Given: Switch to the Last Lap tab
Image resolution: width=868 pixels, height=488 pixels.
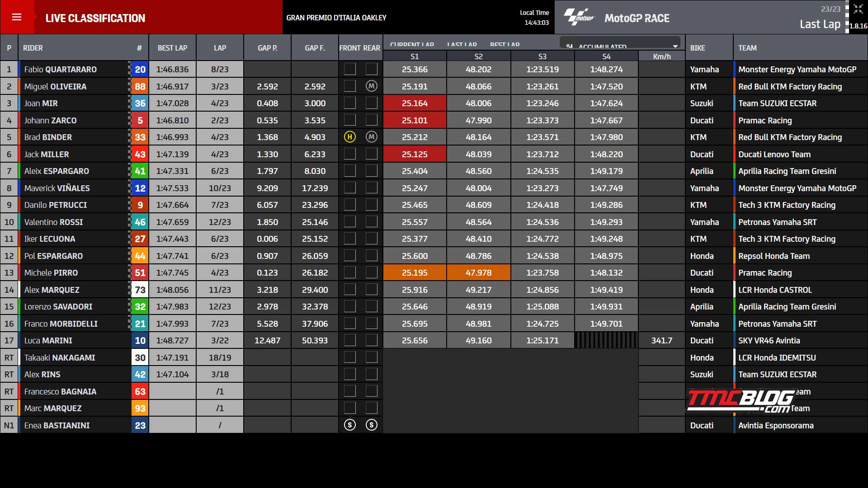Looking at the screenshot, I should (x=462, y=45).
